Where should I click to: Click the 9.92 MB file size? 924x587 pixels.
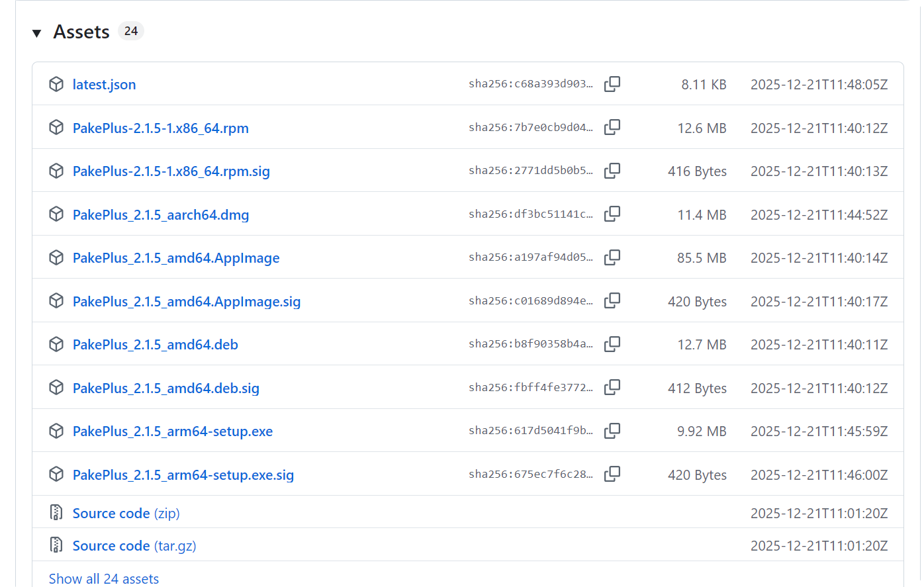tap(702, 431)
